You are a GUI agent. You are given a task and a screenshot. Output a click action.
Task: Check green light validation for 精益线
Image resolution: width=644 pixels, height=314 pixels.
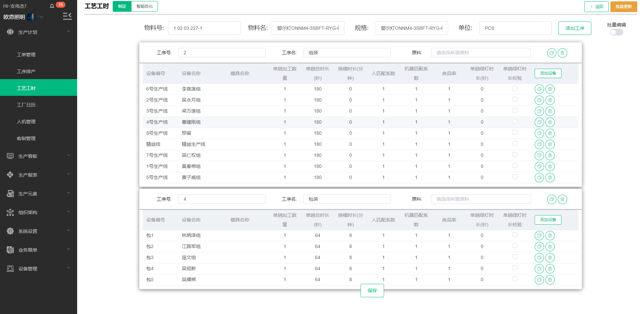tap(515, 143)
